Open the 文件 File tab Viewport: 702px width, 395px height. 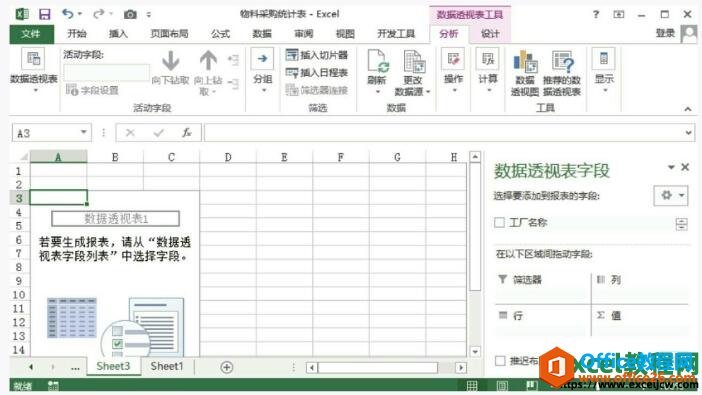31,34
